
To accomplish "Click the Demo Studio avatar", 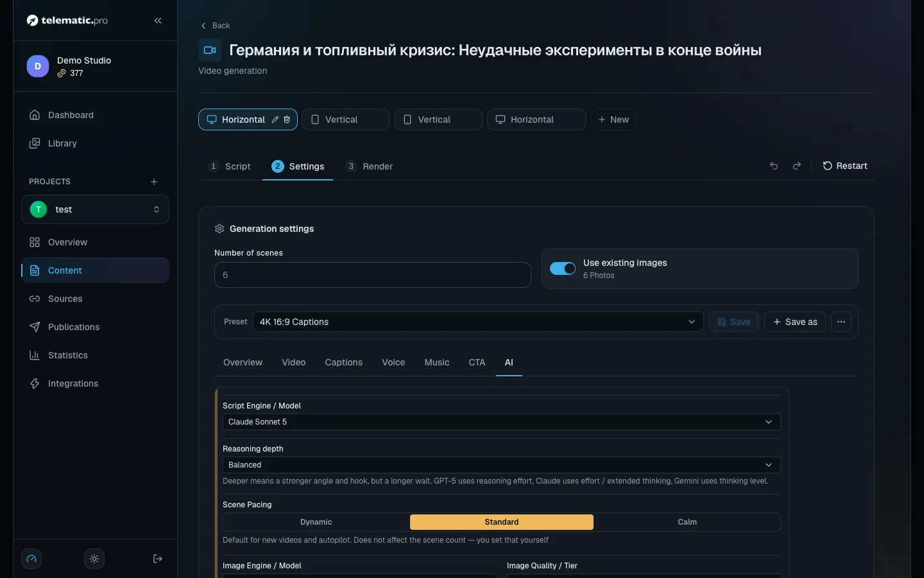I will point(38,66).
